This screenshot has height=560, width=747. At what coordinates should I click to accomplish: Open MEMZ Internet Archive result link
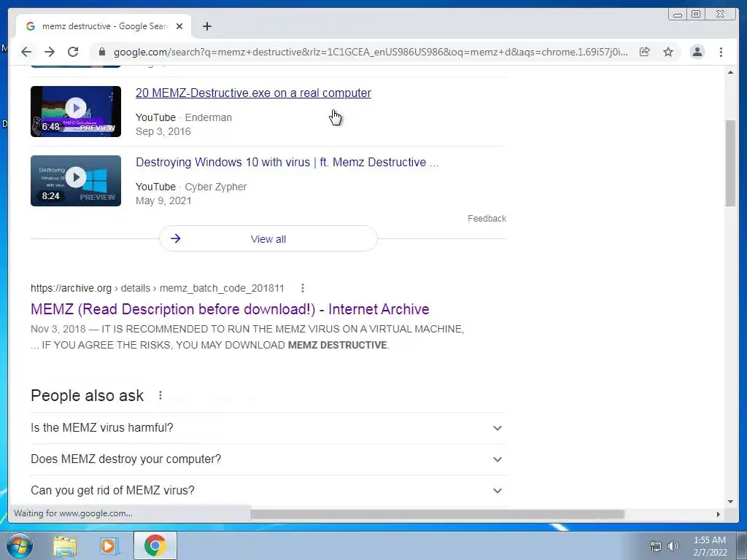[x=230, y=309]
